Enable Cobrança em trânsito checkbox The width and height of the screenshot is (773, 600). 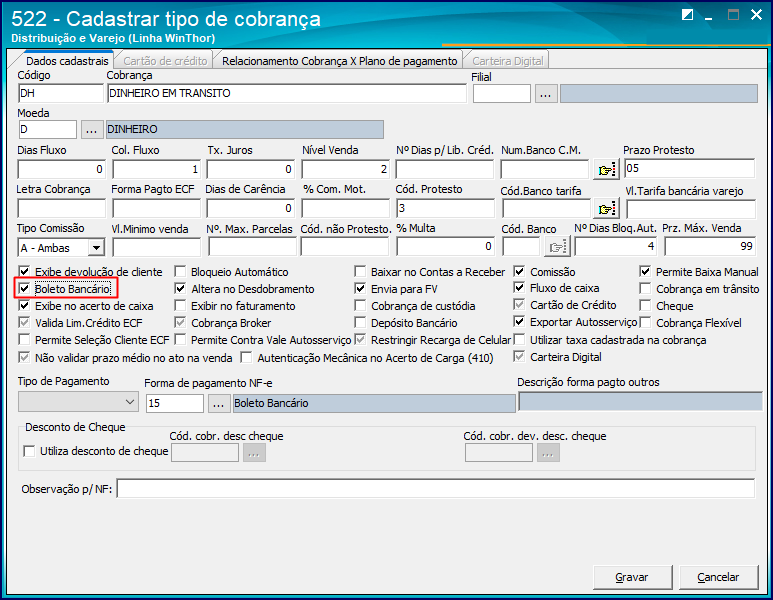[645, 288]
